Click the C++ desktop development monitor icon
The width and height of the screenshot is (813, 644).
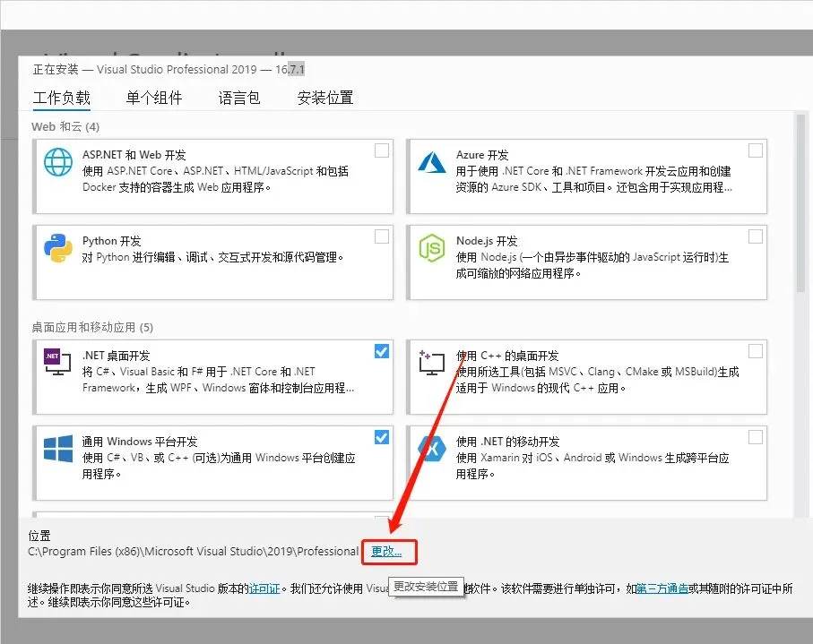click(x=432, y=362)
